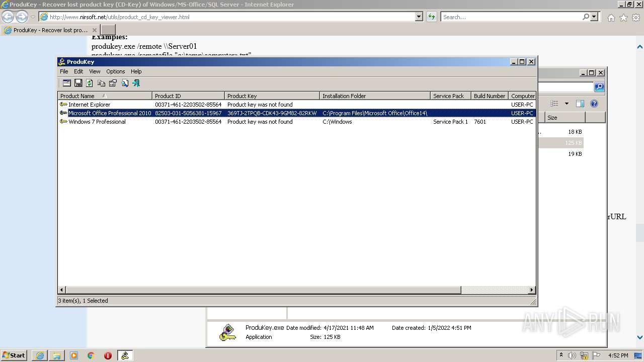This screenshot has width=644, height=362.
Task: Click the key icon beside Internet Explorer row
Action: tap(63, 105)
